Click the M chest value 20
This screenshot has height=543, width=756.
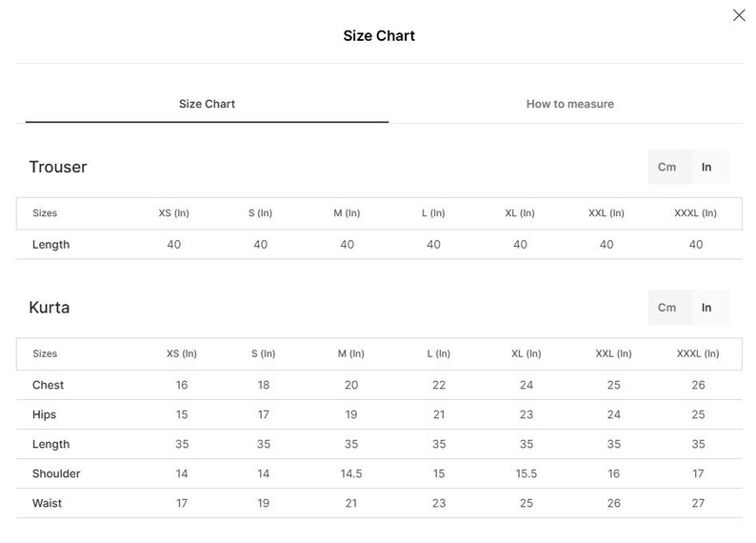351,385
